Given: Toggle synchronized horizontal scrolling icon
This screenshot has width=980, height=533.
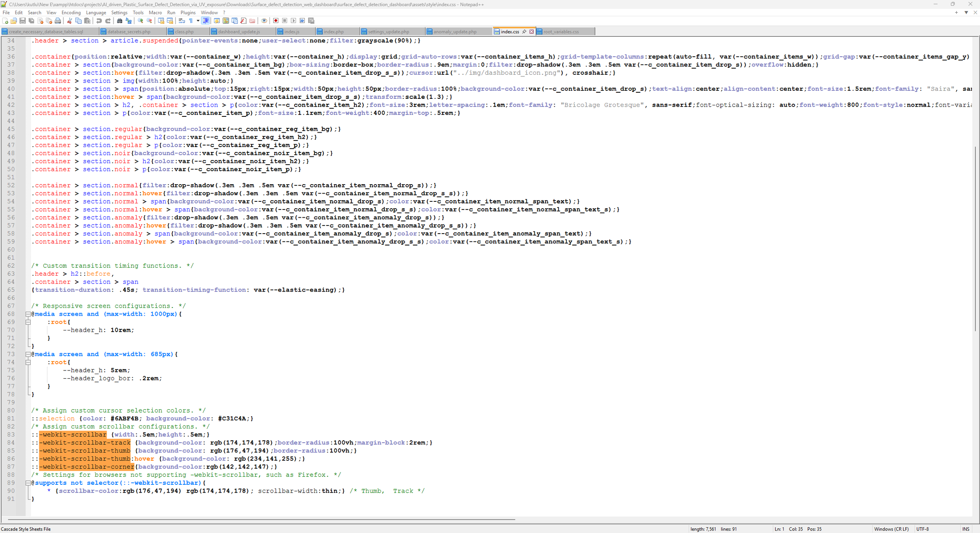Looking at the screenshot, I should tap(170, 21).
